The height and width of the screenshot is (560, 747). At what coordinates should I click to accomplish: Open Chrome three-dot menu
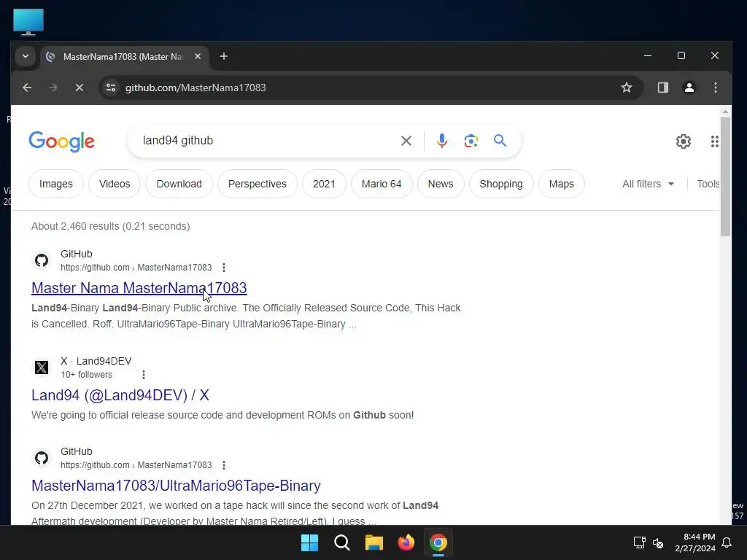(715, 87)
